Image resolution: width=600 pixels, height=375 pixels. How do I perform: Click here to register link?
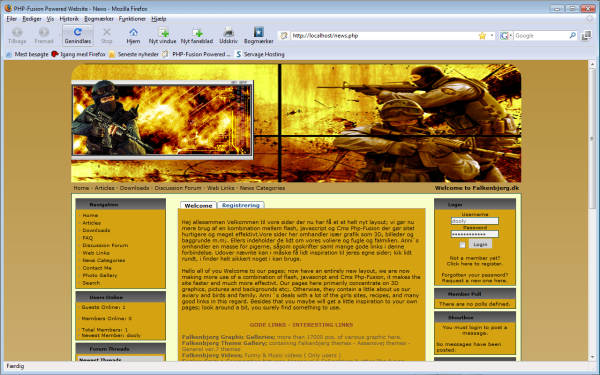[474, 264]
